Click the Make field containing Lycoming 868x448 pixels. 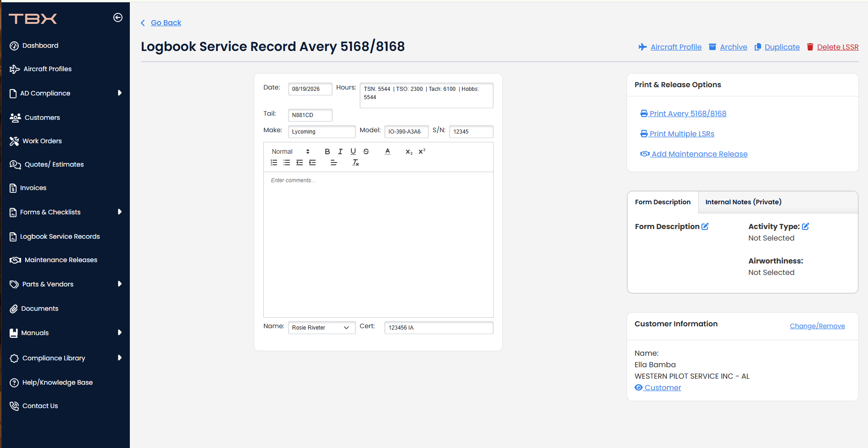322,132
